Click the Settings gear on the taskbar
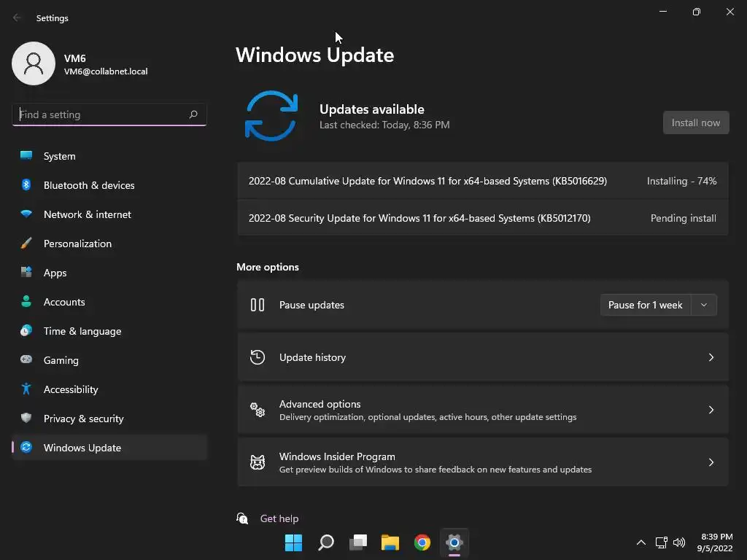Viewport: 747px width, 560px height. pyautogui.click(x=454, y=542)
